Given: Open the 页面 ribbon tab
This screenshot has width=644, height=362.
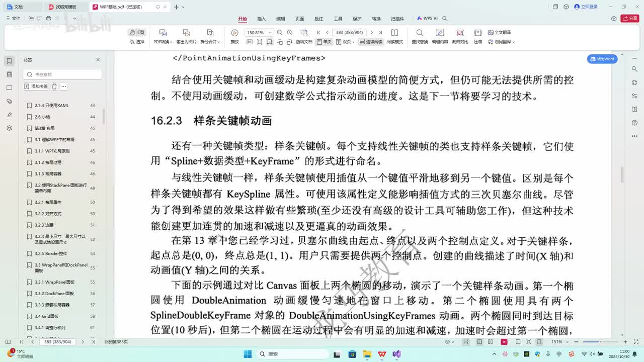Looking at the screenshot, I should (300, 19).
